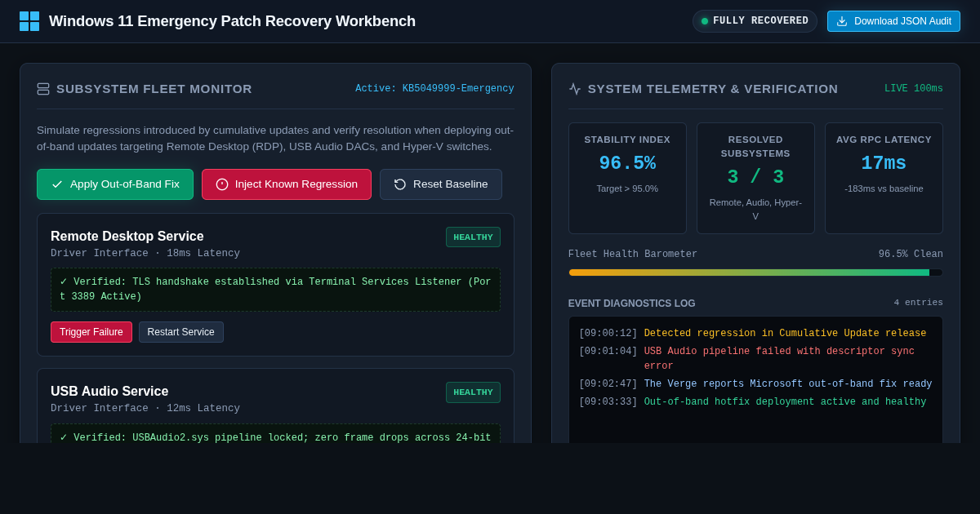Click the green status dot in Fully Recovered
This screenshot has width=980, height=514.
point(705,21)
